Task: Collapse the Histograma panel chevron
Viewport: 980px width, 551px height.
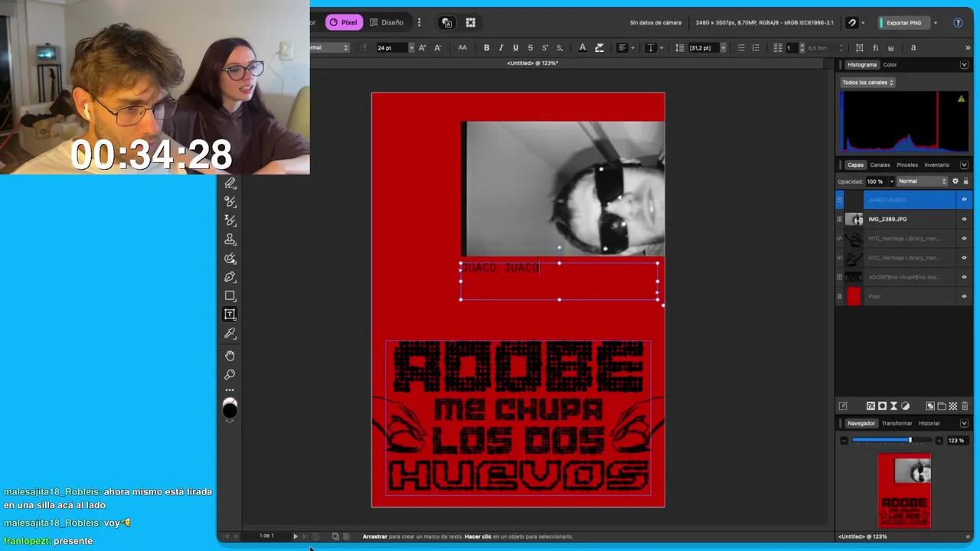Action: point(964,65)
